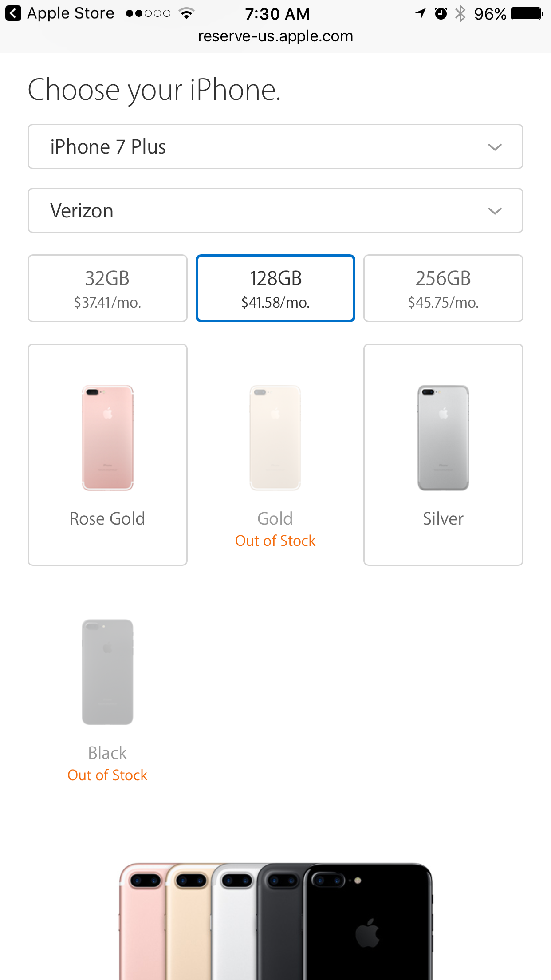Choose the Silver color label

pos(443,518)
